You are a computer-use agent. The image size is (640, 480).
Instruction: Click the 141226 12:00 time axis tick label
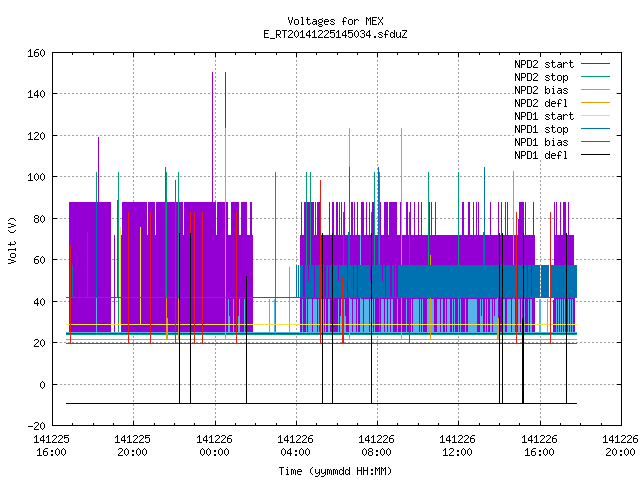458,446
